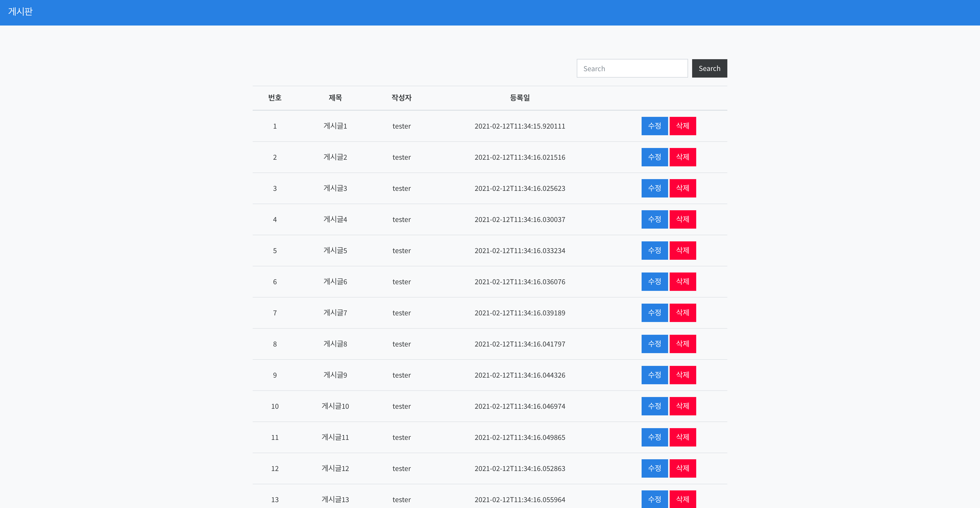980x508 pixels.
Task: Open post titled 게시글2
Action: click(x=335, y=157)
